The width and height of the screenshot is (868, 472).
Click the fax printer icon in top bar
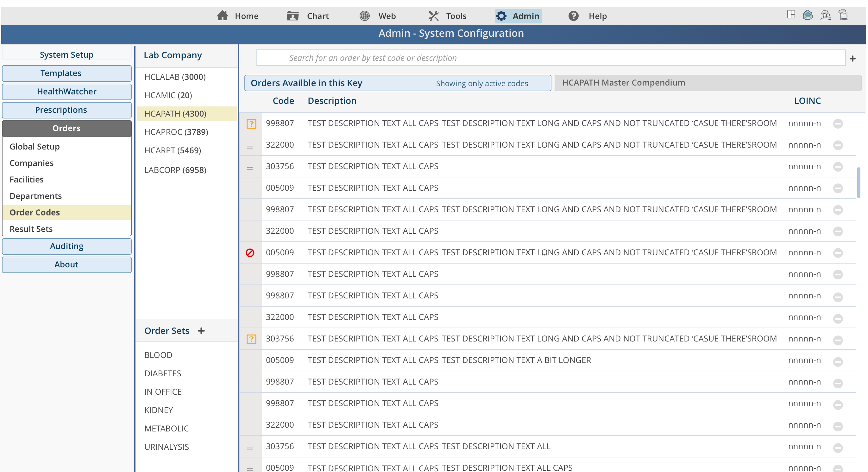(x=843, y=15)
